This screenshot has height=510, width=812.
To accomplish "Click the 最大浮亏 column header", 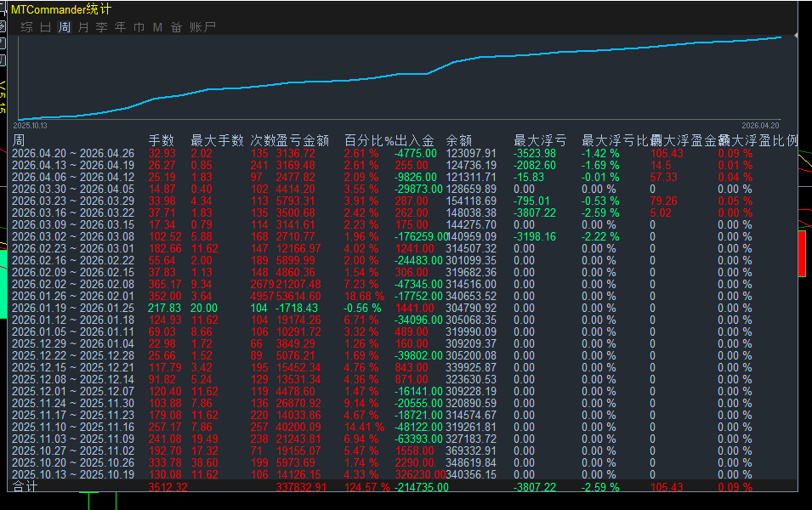I will [540, 140].
